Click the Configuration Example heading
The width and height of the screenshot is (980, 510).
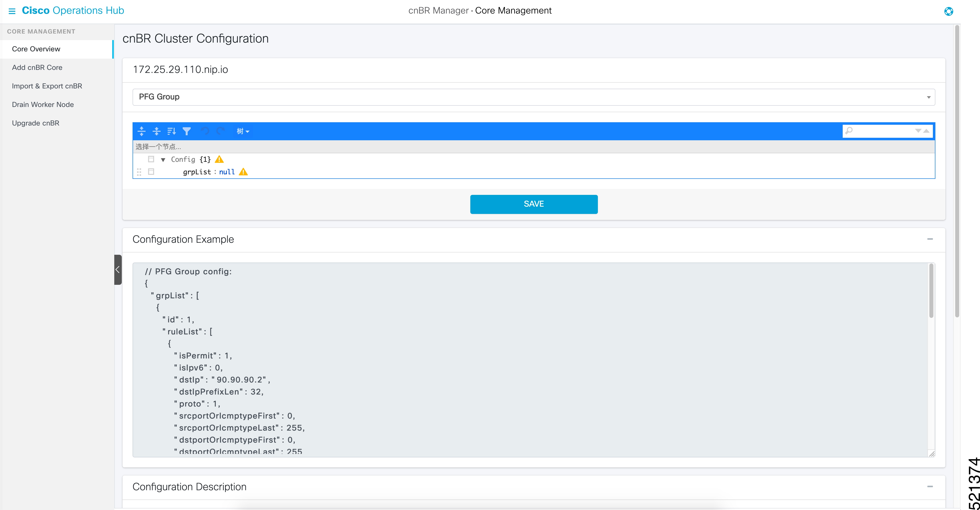(183, 239)
